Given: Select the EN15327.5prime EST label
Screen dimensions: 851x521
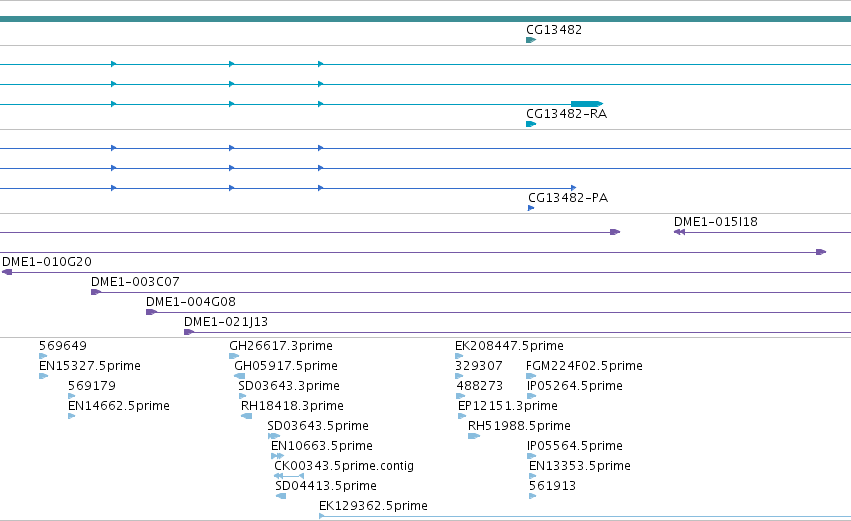Looking at the screenshot, I should [90, 366].
